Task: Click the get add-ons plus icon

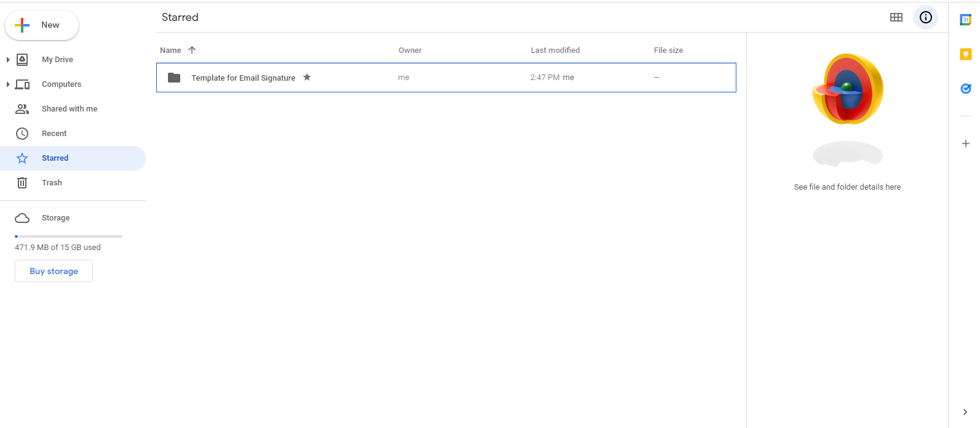Action: click(x=965, y=143)
